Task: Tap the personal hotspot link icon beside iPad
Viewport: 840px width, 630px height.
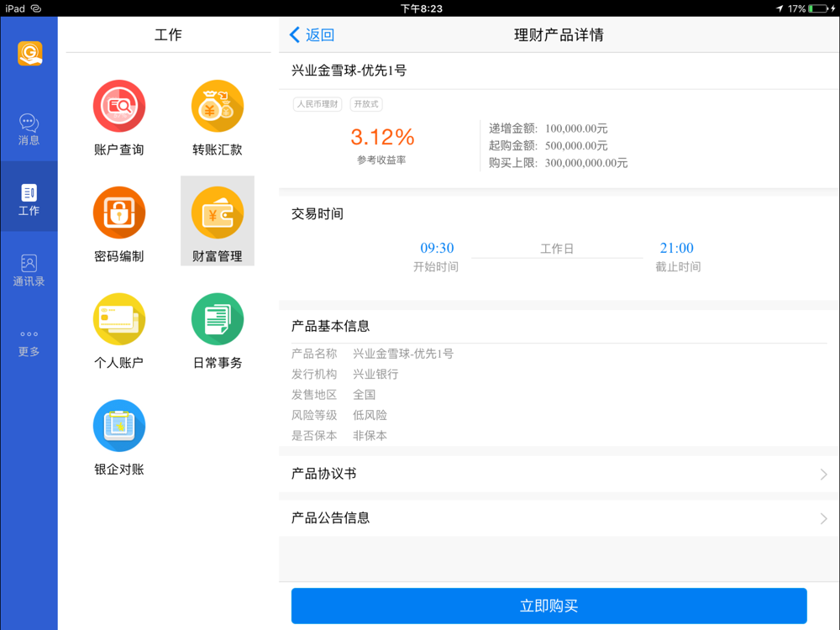Action: pyautogui.click(x=36, y=8)
